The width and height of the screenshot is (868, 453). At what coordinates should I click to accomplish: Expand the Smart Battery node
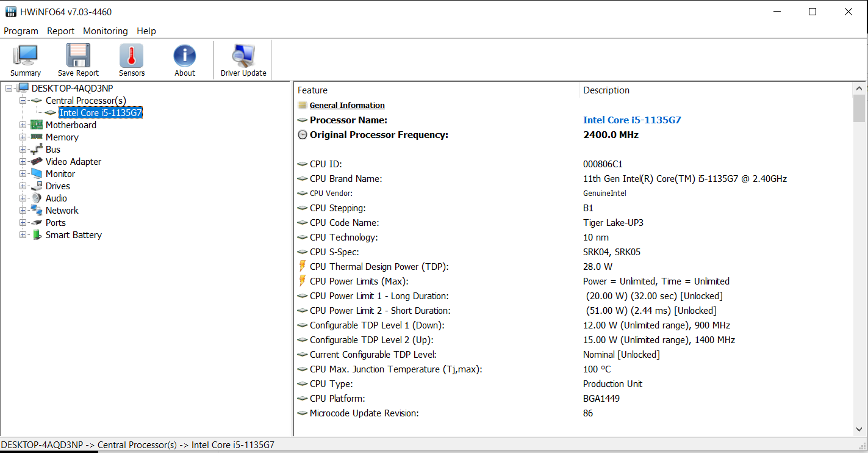click(x=23, y=235)
